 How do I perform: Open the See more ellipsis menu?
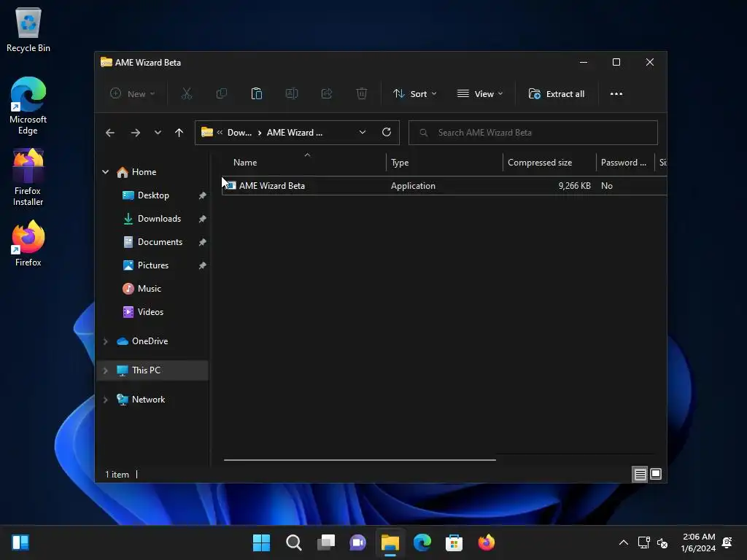click(616, 94)
